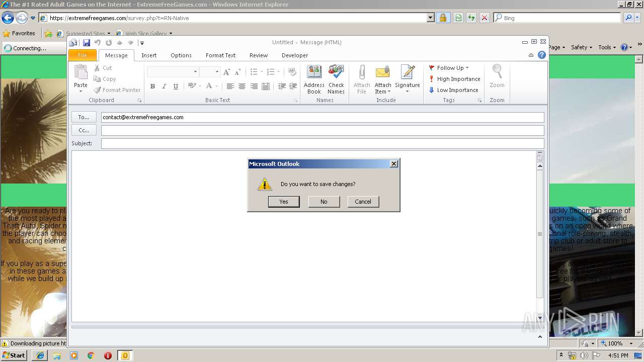Click the Cut scissors command

tap(103, 68)
